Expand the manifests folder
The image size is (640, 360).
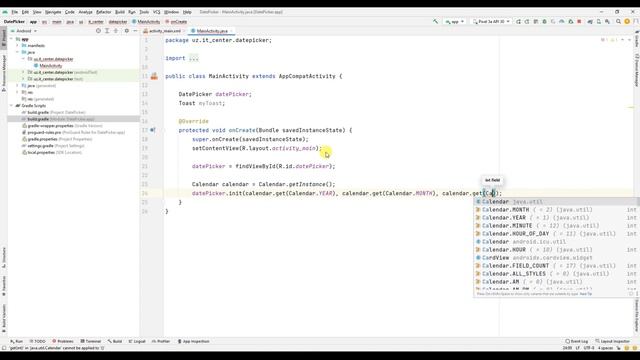pos(18,46)
